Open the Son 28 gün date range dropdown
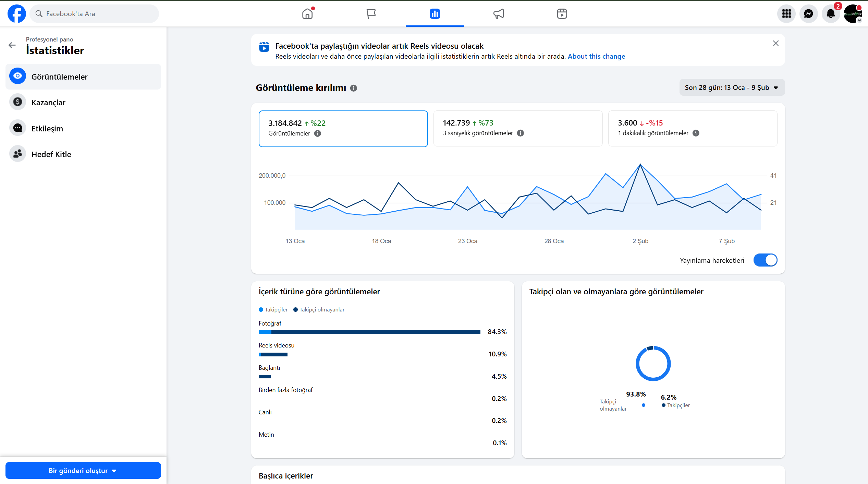The image size is (868, 484). point(732,87)
